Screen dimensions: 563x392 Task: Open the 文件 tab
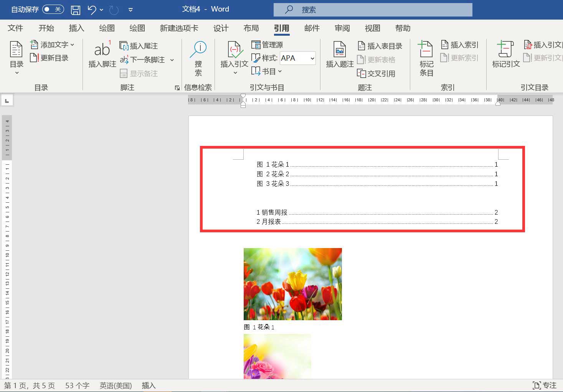click(x=15, y=28)
